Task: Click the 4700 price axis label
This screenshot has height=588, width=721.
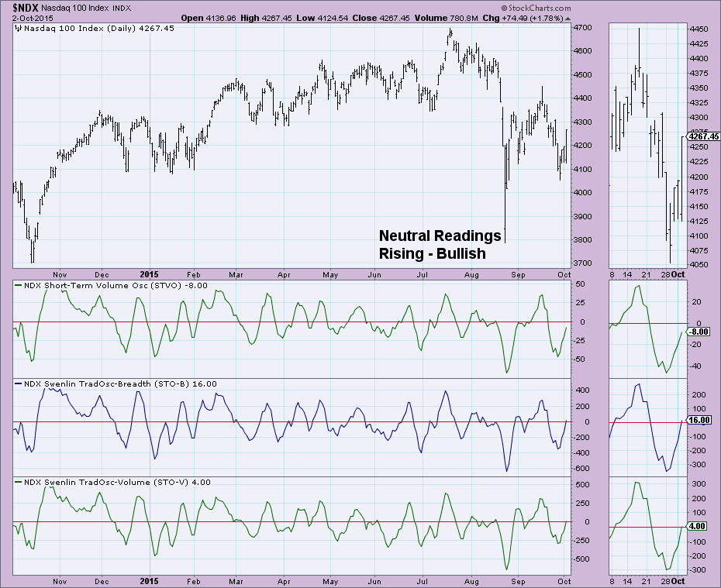Action: 583,28
